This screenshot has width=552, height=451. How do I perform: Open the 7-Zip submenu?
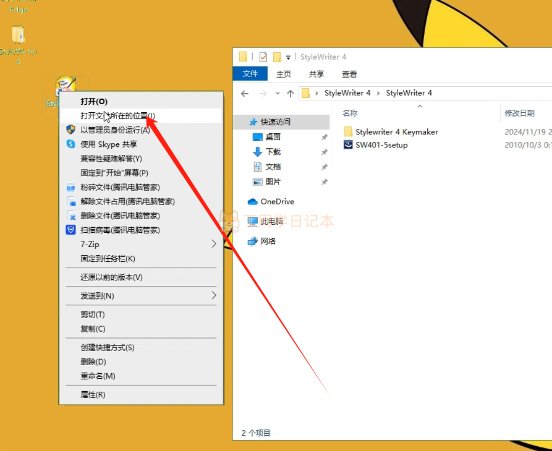tap(141, 244)
